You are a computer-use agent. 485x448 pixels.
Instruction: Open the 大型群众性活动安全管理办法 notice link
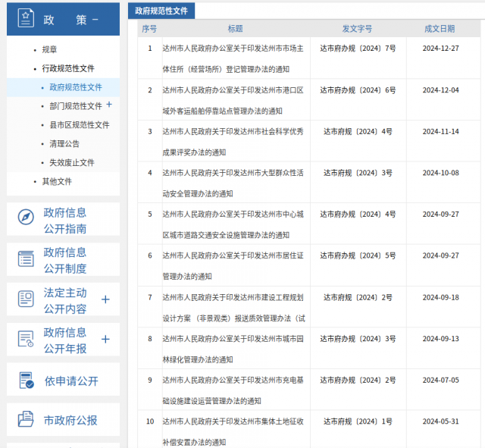[x=232, y=181]
